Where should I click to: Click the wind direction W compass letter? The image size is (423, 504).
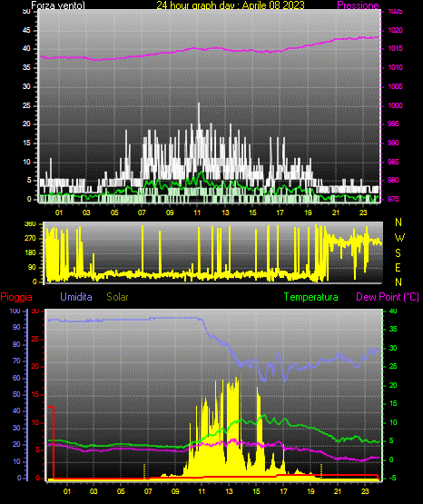click(x=399, y=238)
